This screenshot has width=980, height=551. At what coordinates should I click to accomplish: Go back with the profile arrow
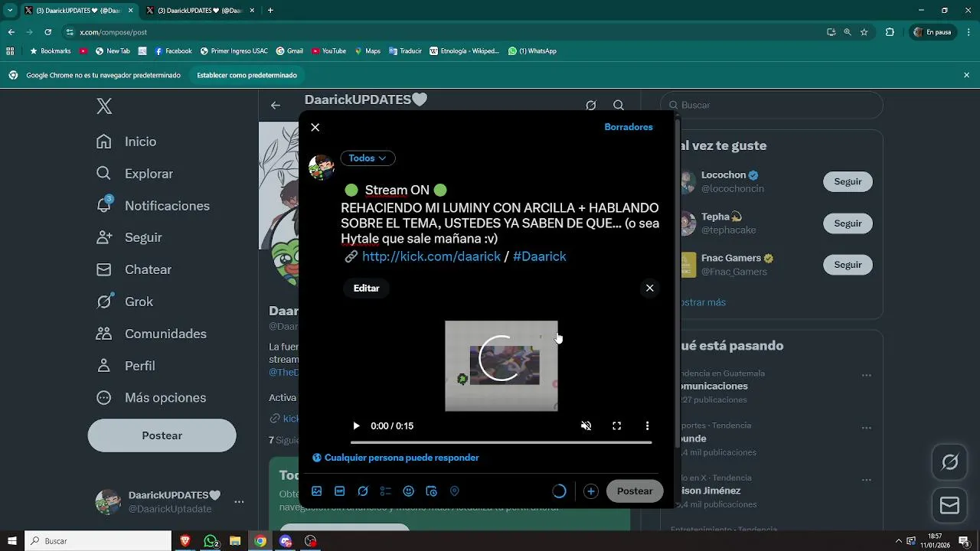[276, 106]
